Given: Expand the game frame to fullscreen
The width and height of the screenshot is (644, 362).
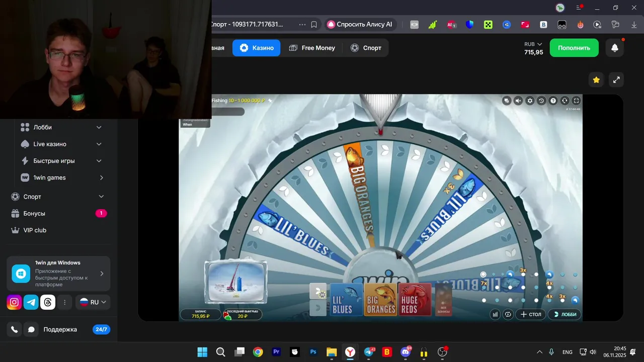Looking at the screenshot, I should (x=616, y=79).
